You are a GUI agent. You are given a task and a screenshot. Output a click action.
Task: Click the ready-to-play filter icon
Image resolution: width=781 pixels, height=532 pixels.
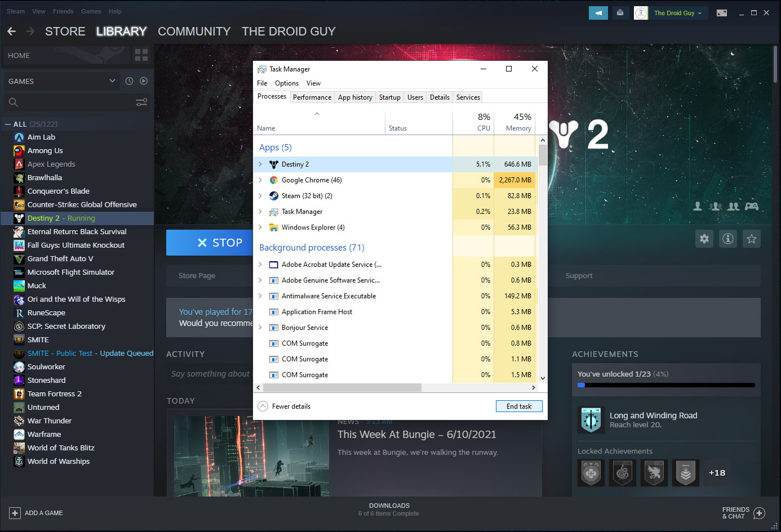(144, 81)
